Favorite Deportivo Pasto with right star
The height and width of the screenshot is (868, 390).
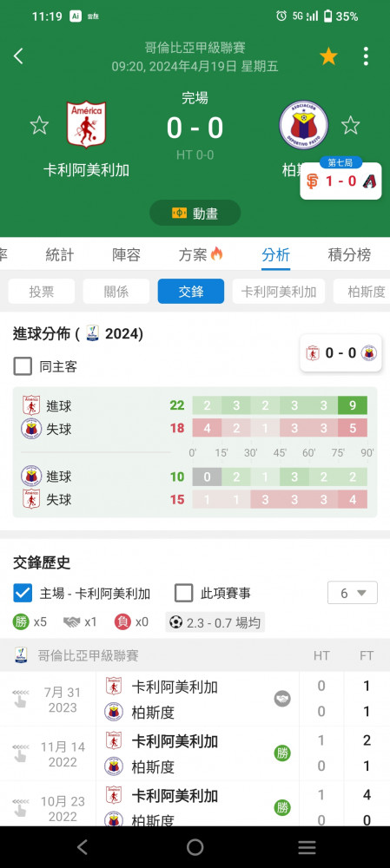tap(351, 125)
